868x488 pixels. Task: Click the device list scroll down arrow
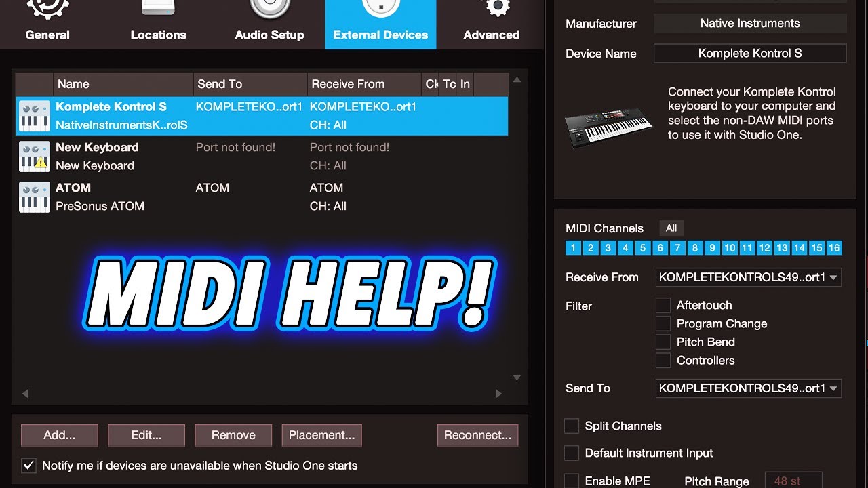pyautogui.click(x=517, y=378)
